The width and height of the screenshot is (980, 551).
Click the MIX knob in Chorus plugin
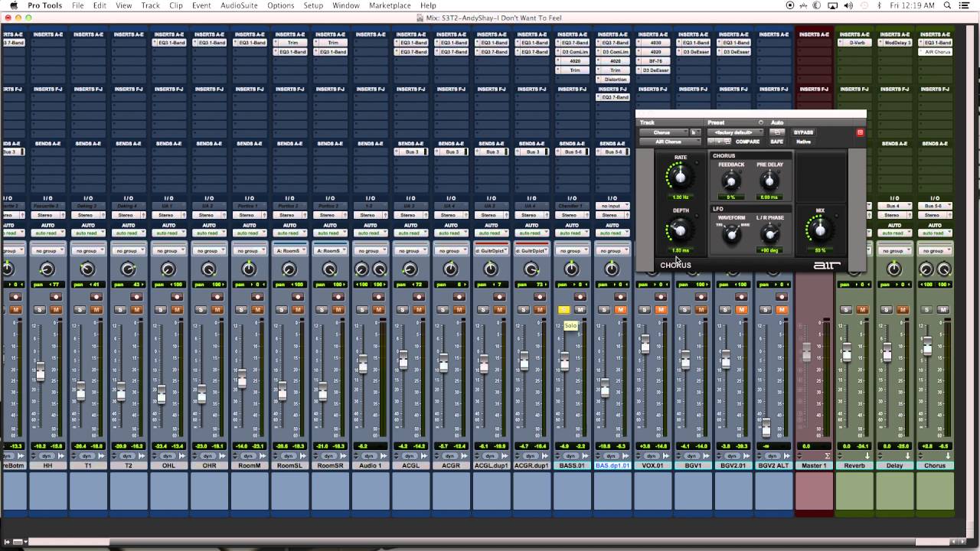(x=820, y=229)
